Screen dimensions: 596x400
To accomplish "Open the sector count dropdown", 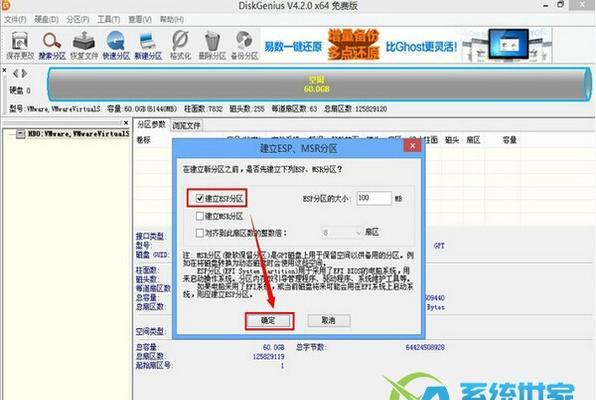I will click(342, 232).
